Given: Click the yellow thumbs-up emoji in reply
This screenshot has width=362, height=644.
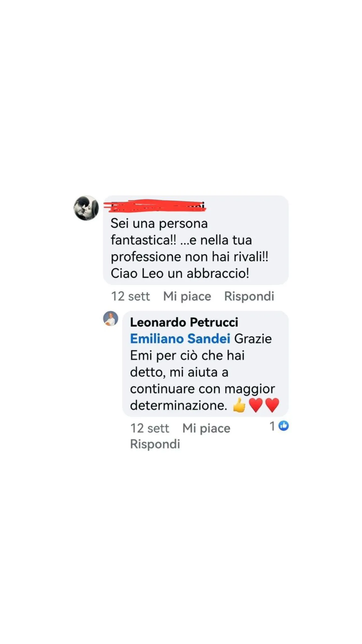Looking at the screenshot, I should pyautogui.click(x=239, y=405).
